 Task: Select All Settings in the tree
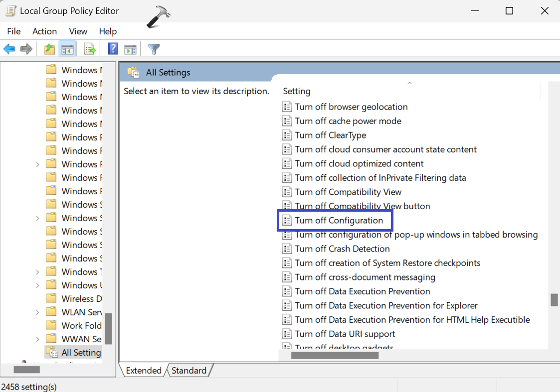tap(81, 353)
